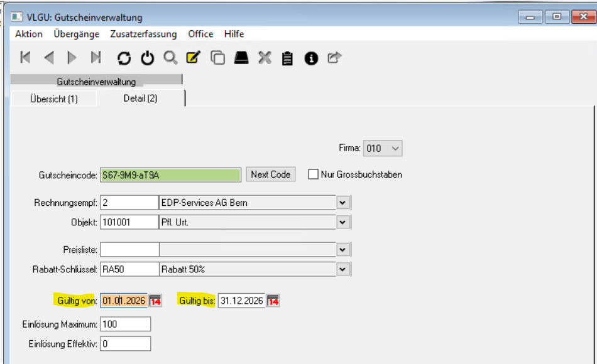597x364 pixels.
Task: Click the yellow Edit pencil icon
Action: click(193, 58)
